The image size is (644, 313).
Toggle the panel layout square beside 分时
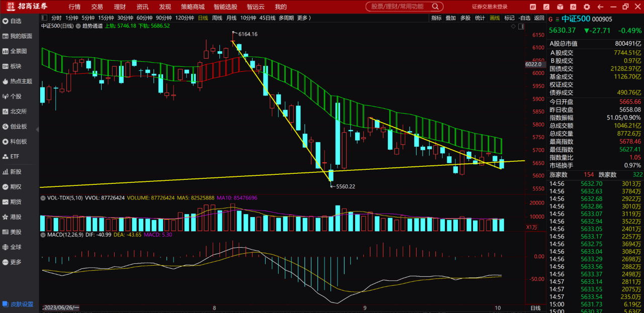click(x=44, y=18)
